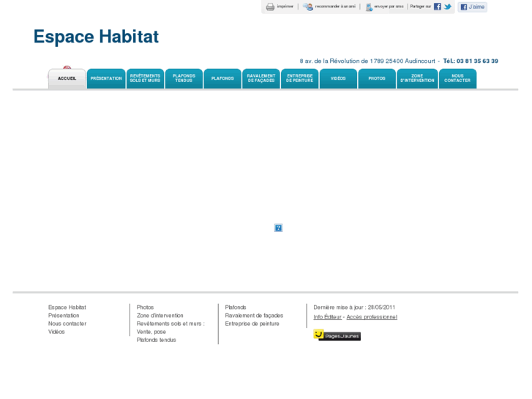532x399 pixels.
Task: Share the page on Twitter bird icon
Action: (x=448, y=7)
